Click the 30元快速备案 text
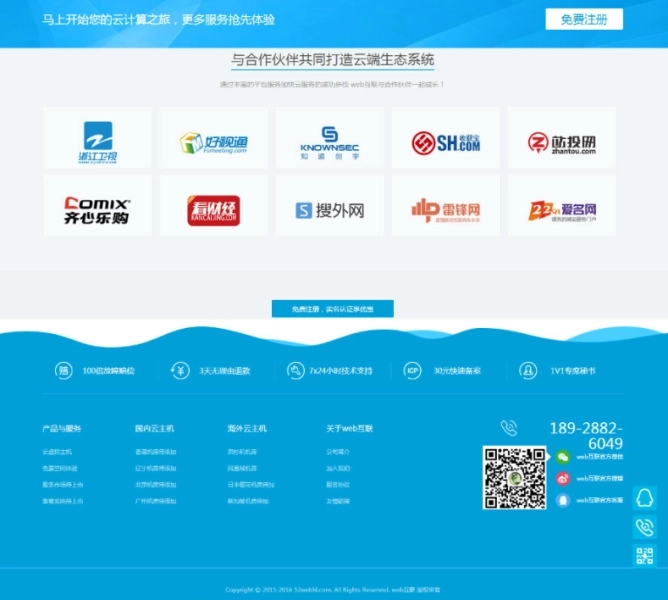This screenshot has height=600, width=668. tap(457, 371)
